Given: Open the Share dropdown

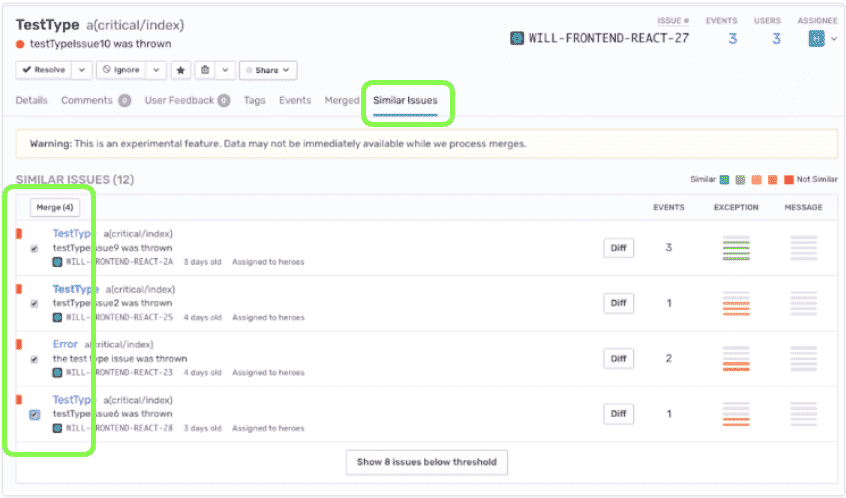Looking at the screenshot, I should click(x=268, y=70).
